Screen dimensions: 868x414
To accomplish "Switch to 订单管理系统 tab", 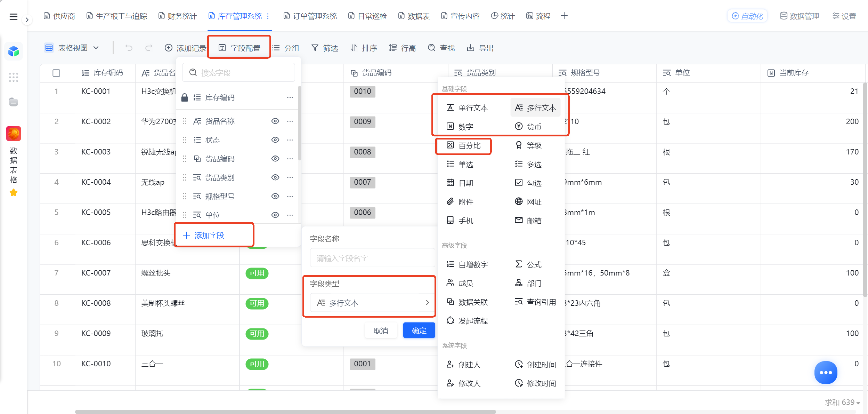I will tap(310, 16).
